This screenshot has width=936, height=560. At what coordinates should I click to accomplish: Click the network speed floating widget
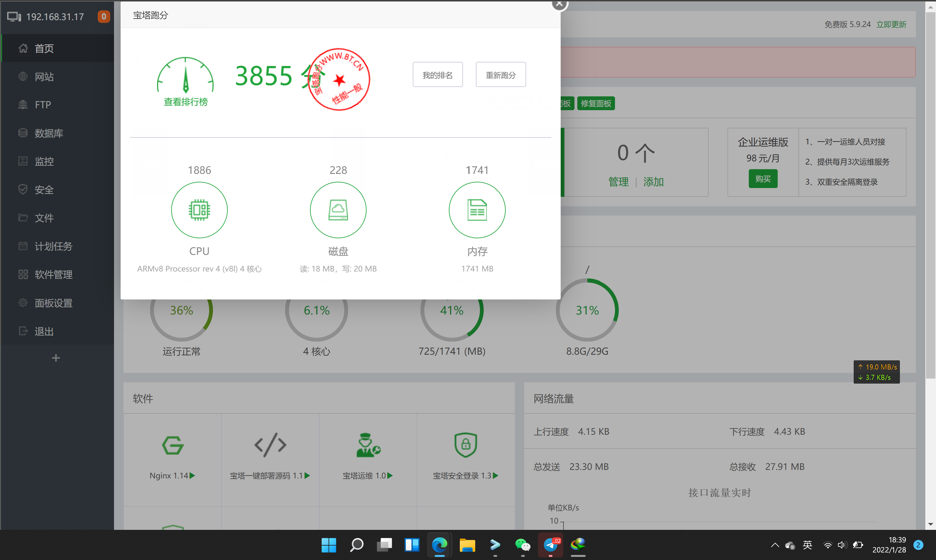click(877, 372)
